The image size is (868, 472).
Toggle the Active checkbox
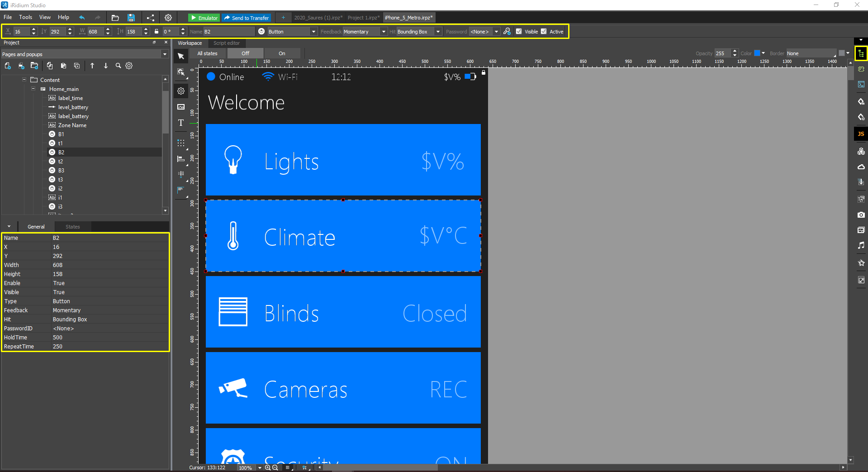(x=544, y=31)
